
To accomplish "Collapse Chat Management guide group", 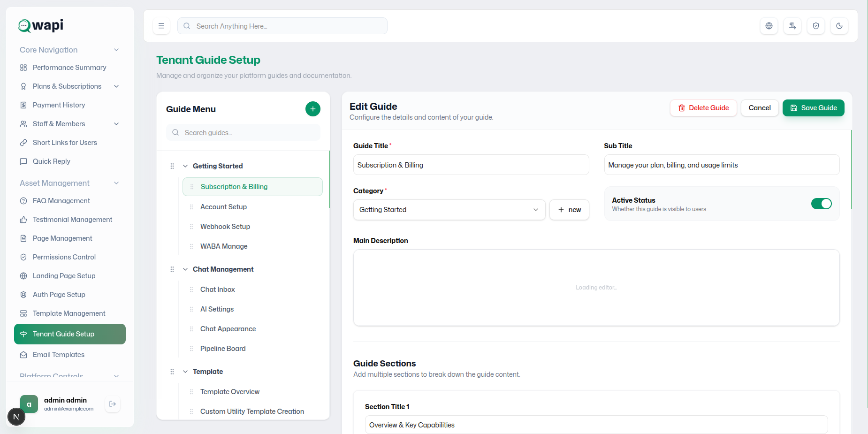I will pos(185,269).
